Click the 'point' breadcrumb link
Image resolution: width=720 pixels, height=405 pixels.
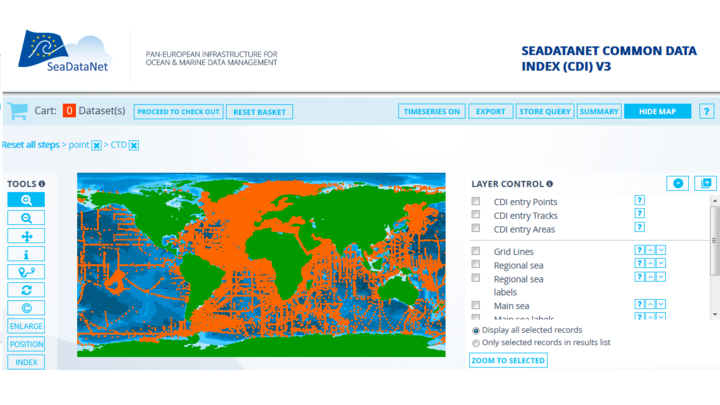click(79, 145)
